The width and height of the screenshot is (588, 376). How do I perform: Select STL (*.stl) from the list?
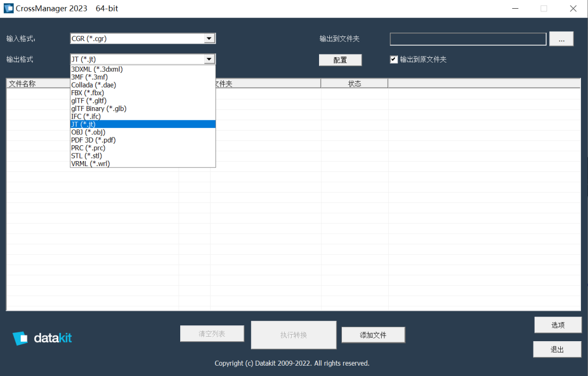pos(143,156)
